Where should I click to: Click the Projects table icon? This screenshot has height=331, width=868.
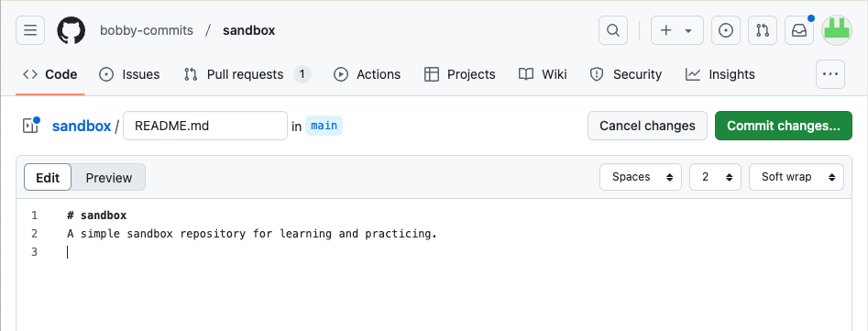[431, 74]
